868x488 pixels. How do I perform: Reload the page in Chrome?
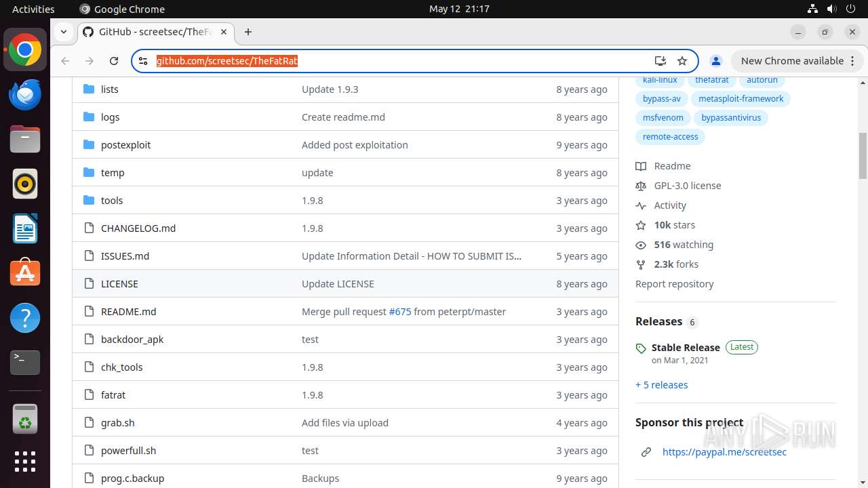(x=114, y=61)
